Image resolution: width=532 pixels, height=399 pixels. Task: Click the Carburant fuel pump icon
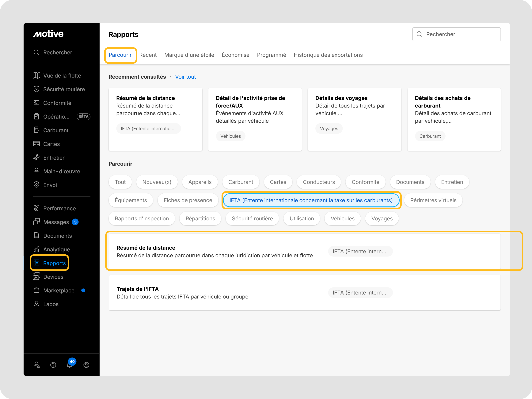coord(36,130)
